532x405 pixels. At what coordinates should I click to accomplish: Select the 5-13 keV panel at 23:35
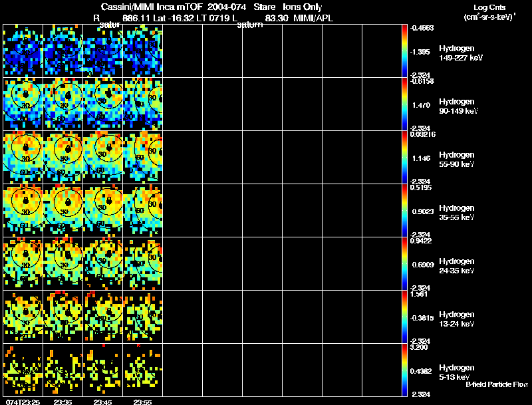pos(63,370)
